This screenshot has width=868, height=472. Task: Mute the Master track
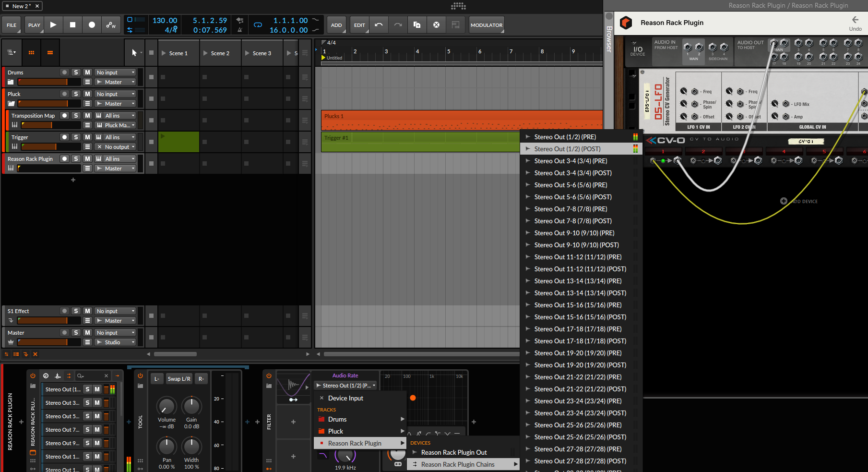(87, 333)
